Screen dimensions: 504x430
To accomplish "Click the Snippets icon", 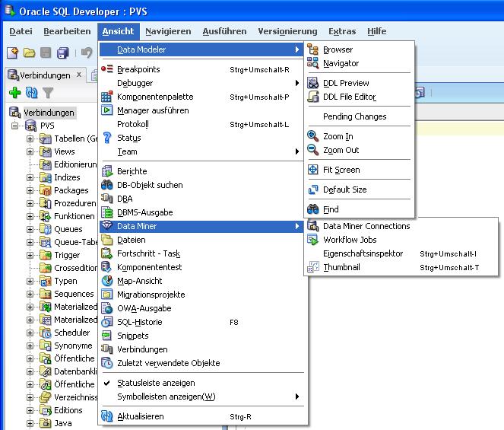I will 107,336.
